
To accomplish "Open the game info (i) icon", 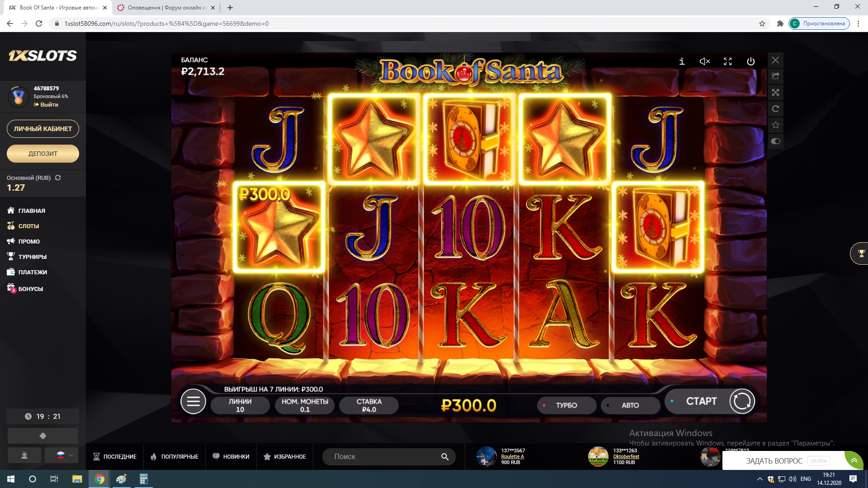I will pyautogui.click(x=682, y=61).
